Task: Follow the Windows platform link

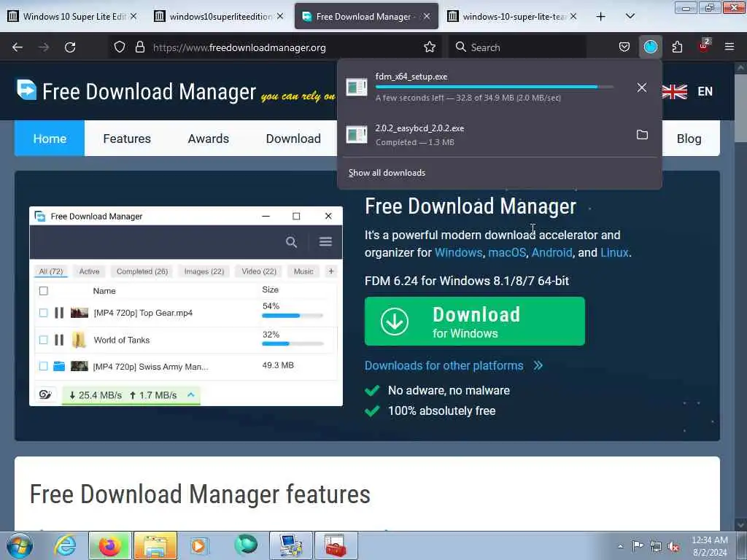Action: (458, 252)
